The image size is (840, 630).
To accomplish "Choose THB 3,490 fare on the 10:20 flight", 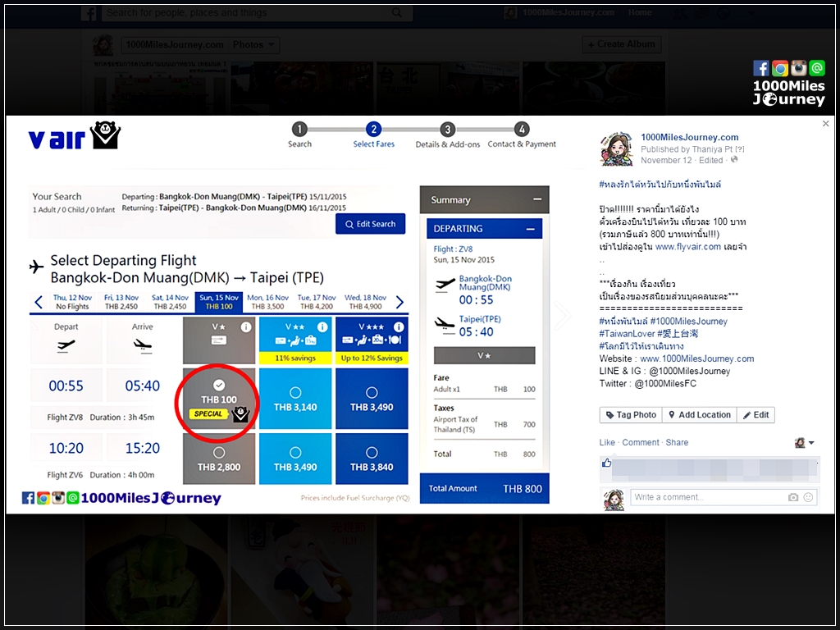I will pos(295,459).
